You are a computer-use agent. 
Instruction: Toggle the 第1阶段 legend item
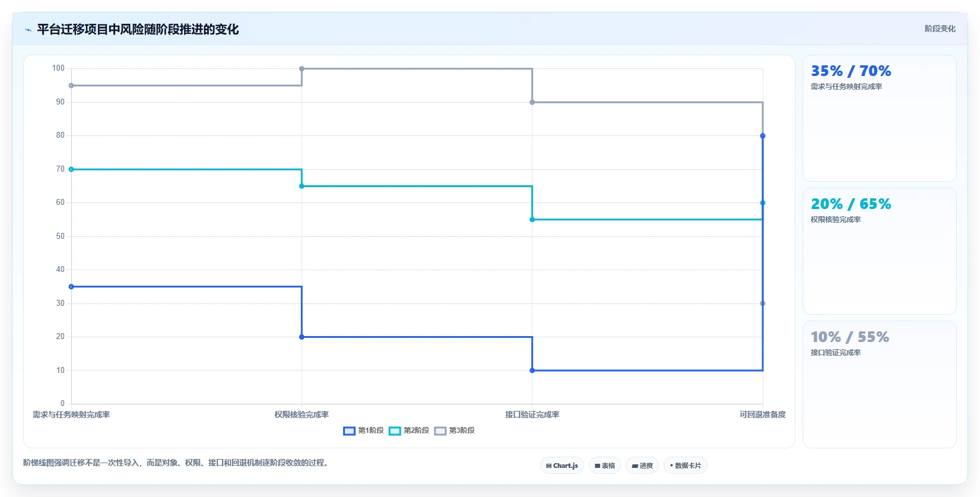coord(363,430)
